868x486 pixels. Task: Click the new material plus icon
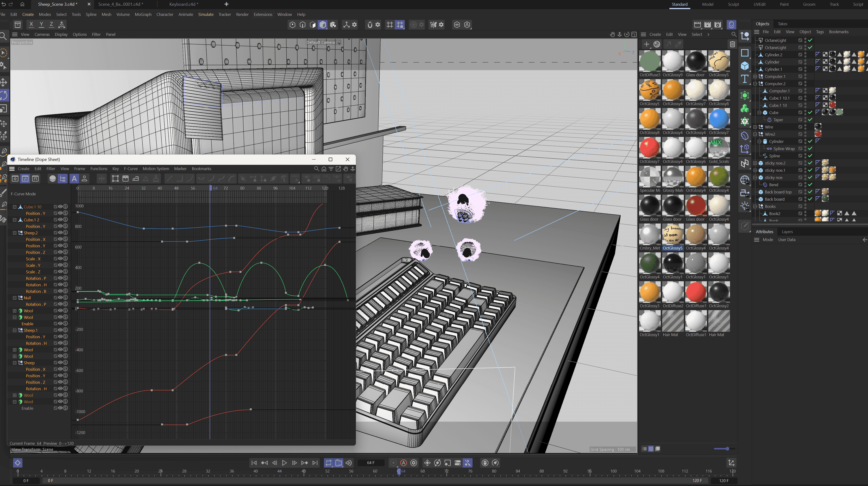click(x=646, y=44)
